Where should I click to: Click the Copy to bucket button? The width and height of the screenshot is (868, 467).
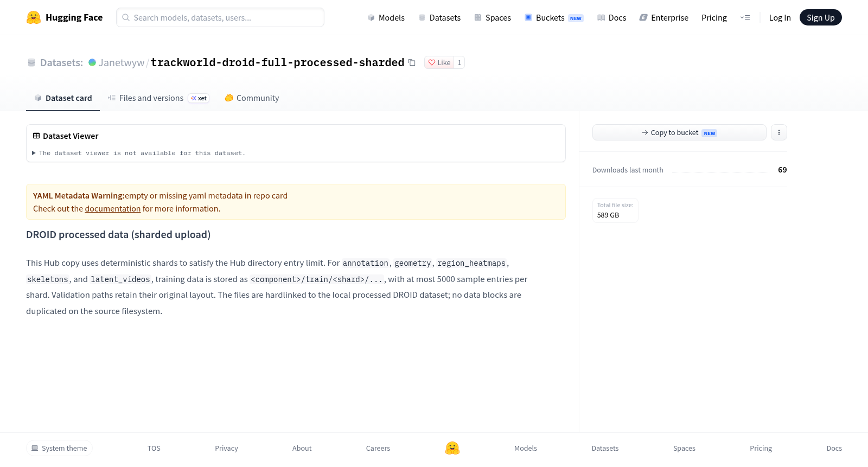tap(679, 132)
